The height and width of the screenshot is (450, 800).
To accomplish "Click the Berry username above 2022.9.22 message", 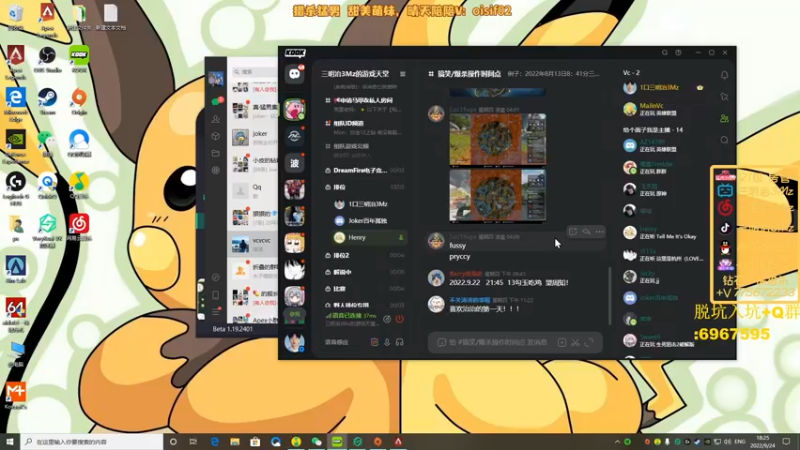I will [465, 274].
